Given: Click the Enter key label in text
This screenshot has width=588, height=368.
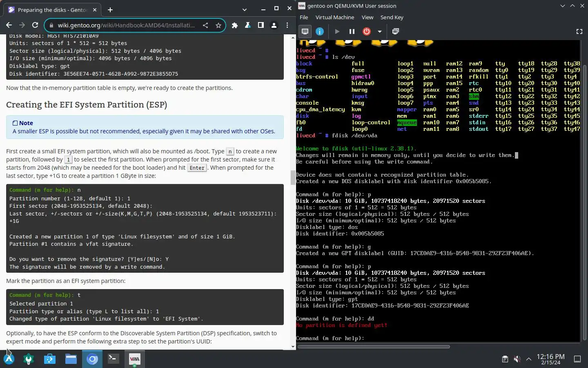Looking at the screenshot, I should pos(197,168).
